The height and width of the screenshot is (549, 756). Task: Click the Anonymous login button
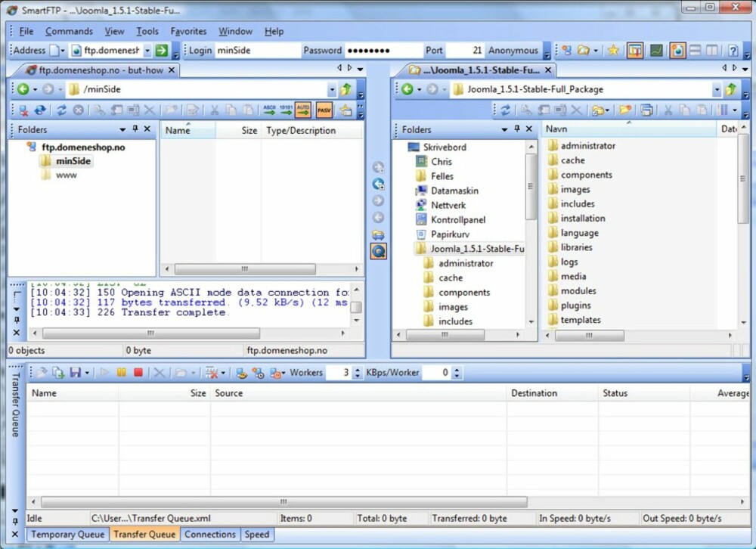point(513,50)
